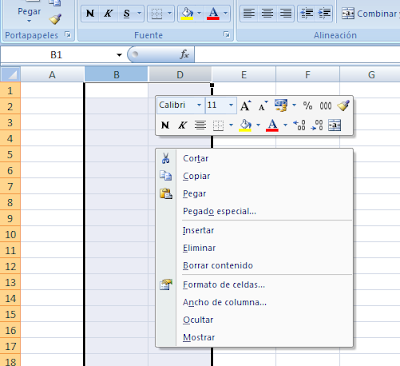Screen dimensions: 400x366
Task: Open underline style dropdown in ribbon
Action: (x=139, y=14)
